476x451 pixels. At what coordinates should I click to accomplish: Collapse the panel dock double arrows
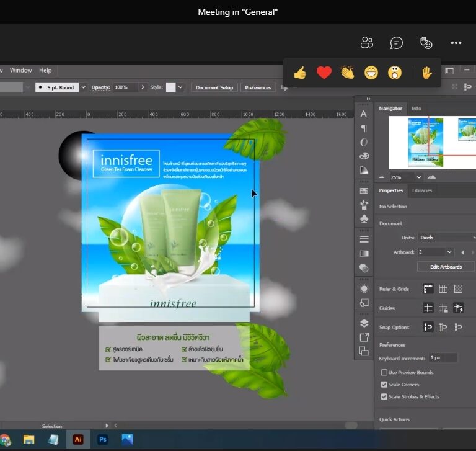(368, 99)
